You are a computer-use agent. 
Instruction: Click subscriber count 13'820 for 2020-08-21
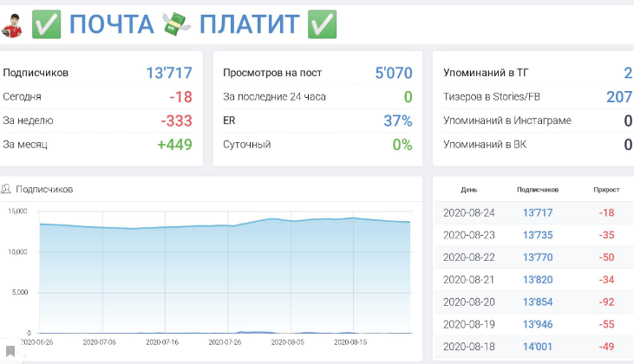538,280
